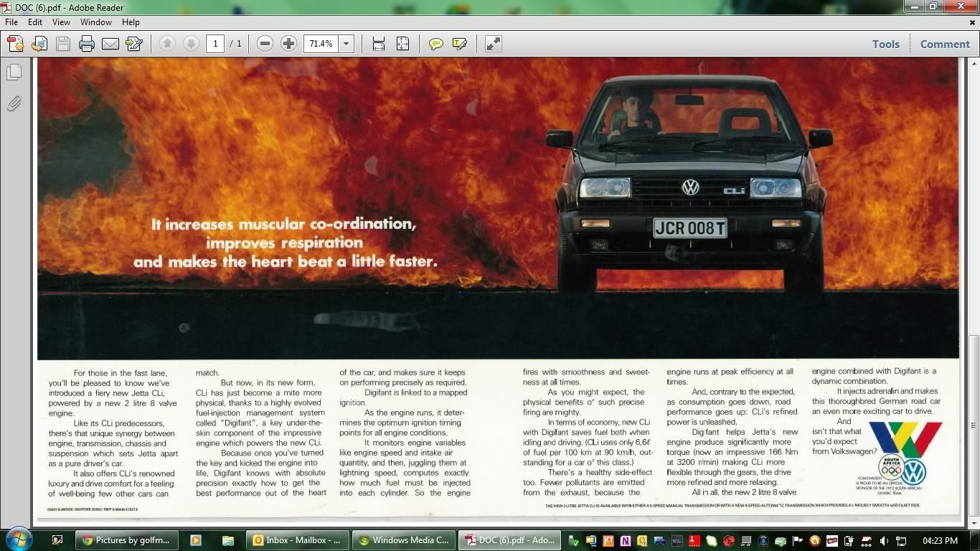Screen dimensions: 980x551
Task: Click the Create PDF toolbar icon
Action: pos(16,44)
